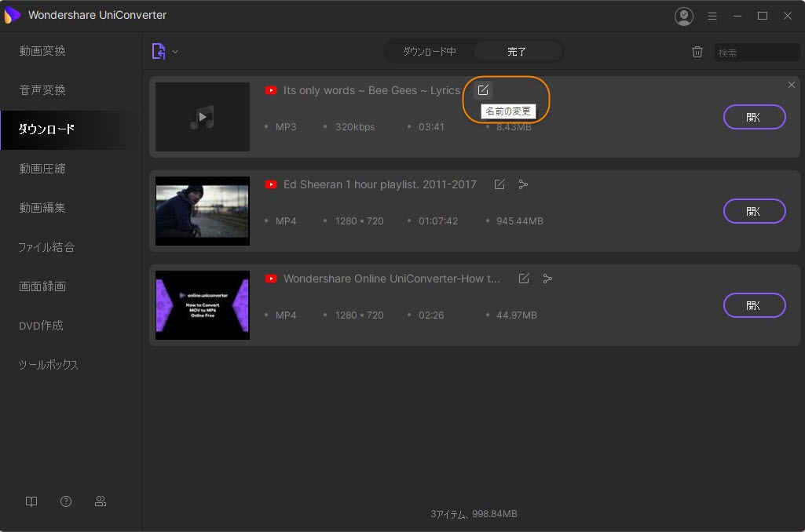Click the trash delete icon
Image resolution: width=805 pixels, height=532 pixels.
[697, 51]
